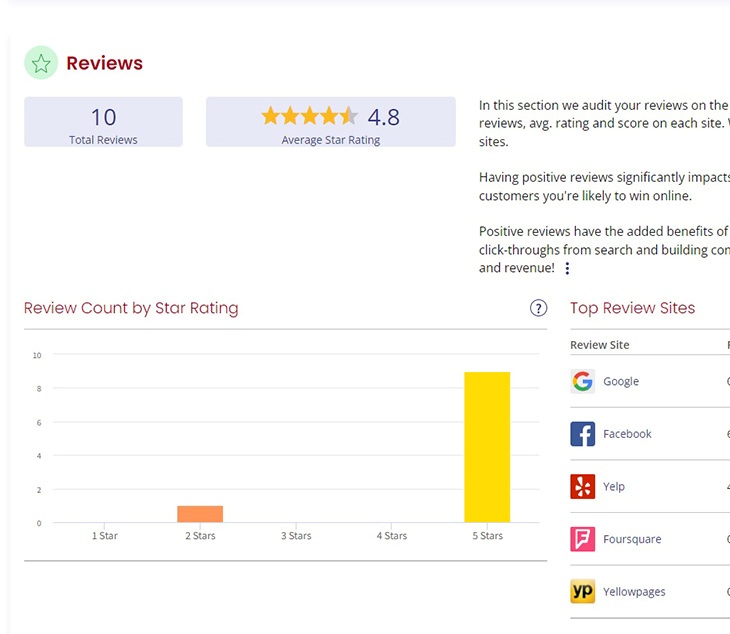Click the yellow 5 Stars bar

[487, 447]
